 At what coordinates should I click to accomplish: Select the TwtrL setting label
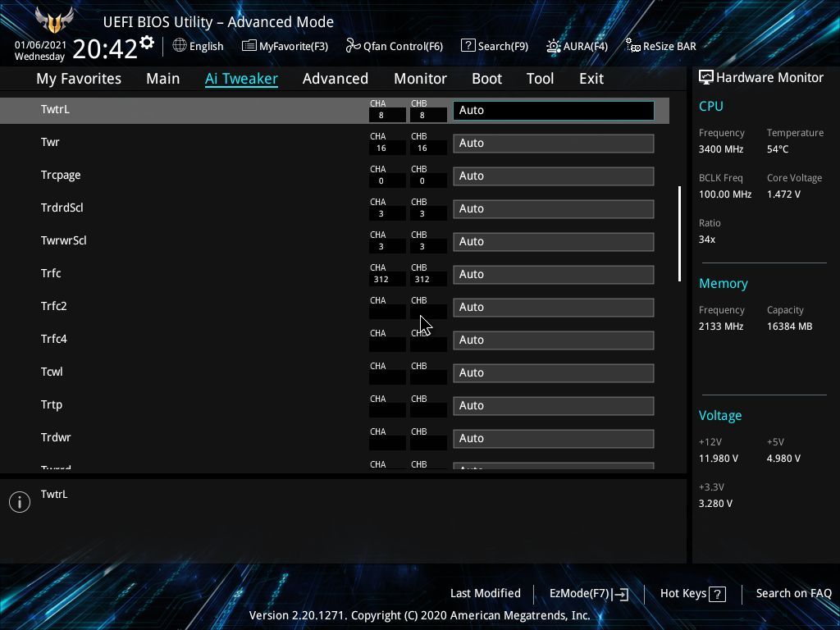point(55,109)
